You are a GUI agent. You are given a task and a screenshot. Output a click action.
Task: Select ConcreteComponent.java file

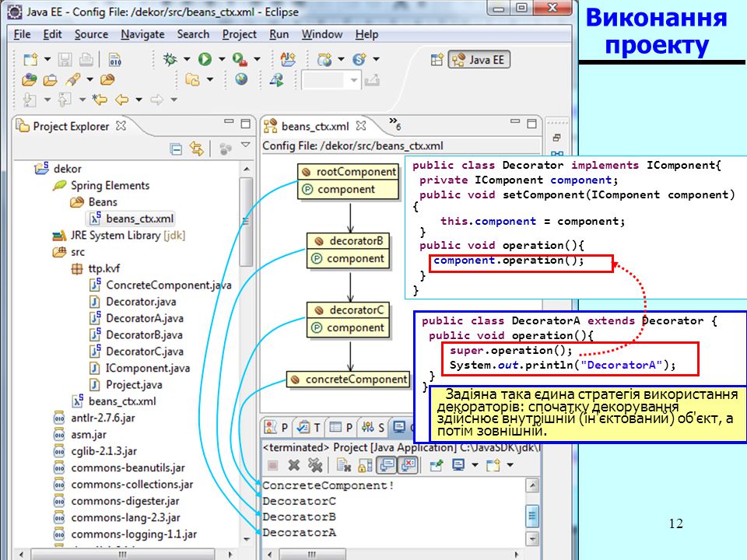pyautogui.click(x=169, y=285)
